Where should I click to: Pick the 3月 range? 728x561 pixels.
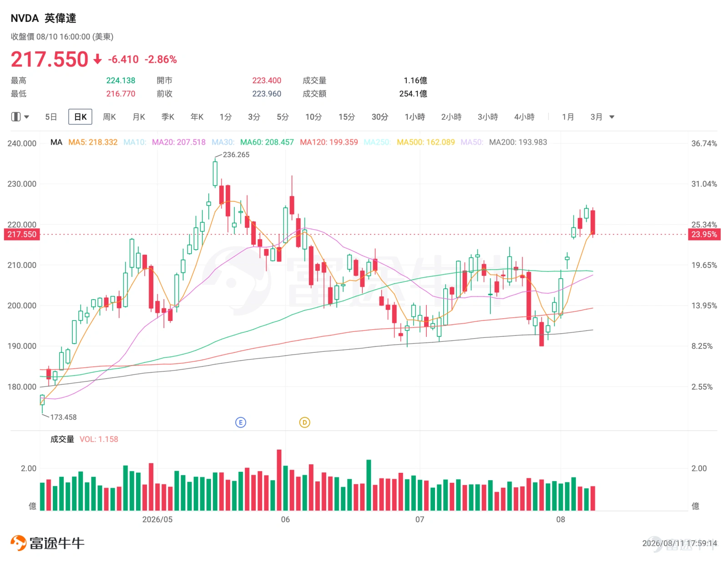(x=597, y=117)
